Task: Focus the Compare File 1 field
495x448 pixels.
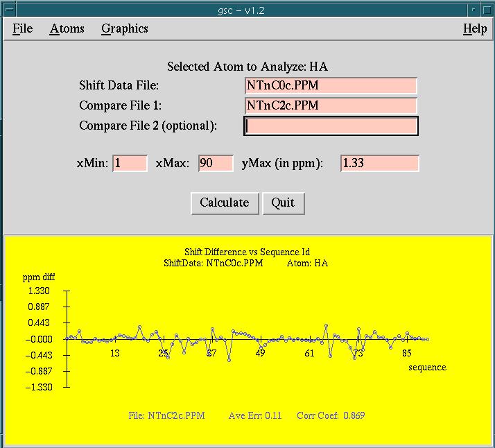Action: click(331, 106)
